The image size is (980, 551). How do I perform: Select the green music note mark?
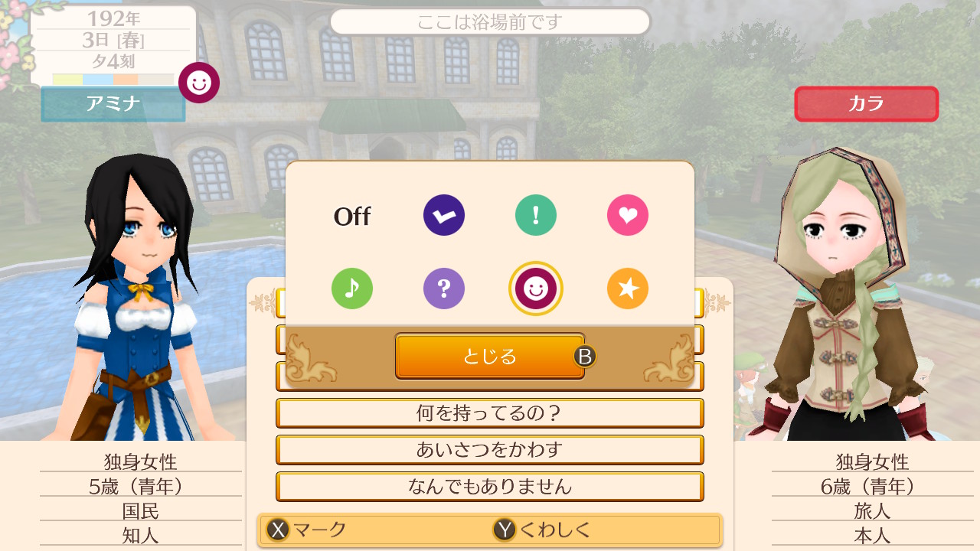click(x=352, y=288)
